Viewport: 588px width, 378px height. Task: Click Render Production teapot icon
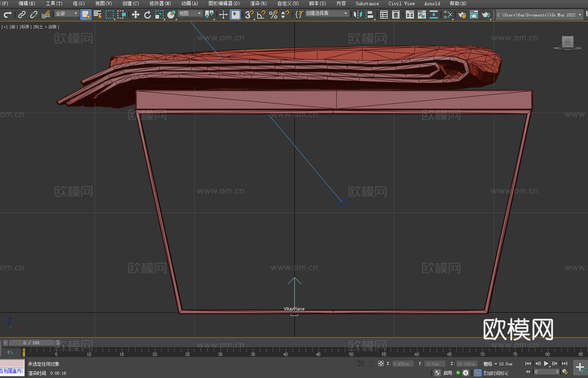[x=486, y=14]
